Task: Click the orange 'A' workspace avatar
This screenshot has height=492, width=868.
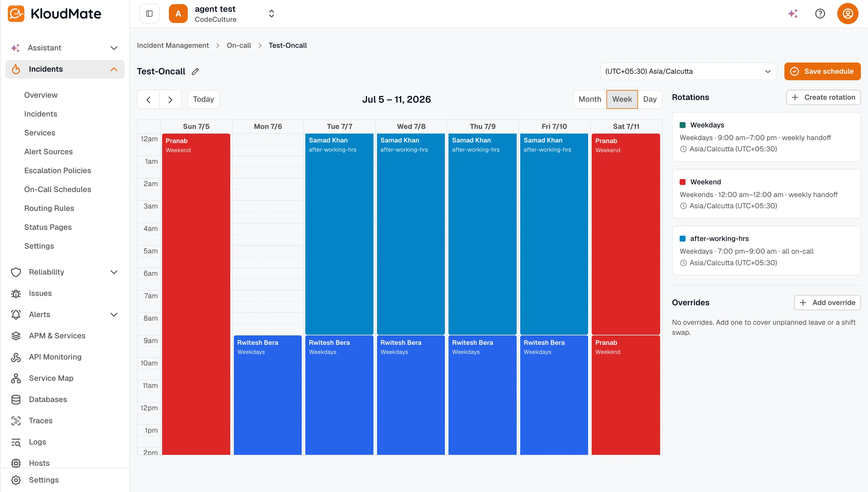Action: pos(178,14)
